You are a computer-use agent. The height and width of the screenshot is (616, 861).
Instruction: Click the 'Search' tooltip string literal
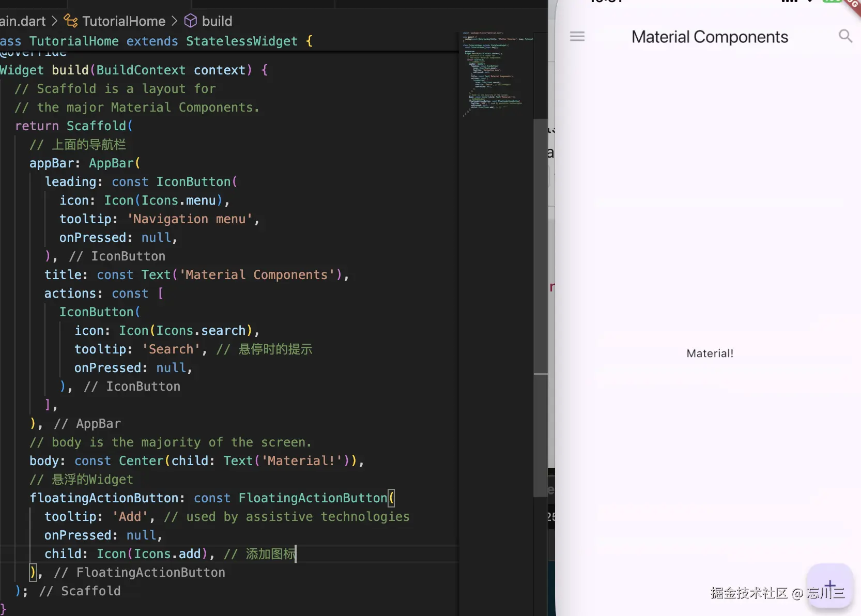171,349
